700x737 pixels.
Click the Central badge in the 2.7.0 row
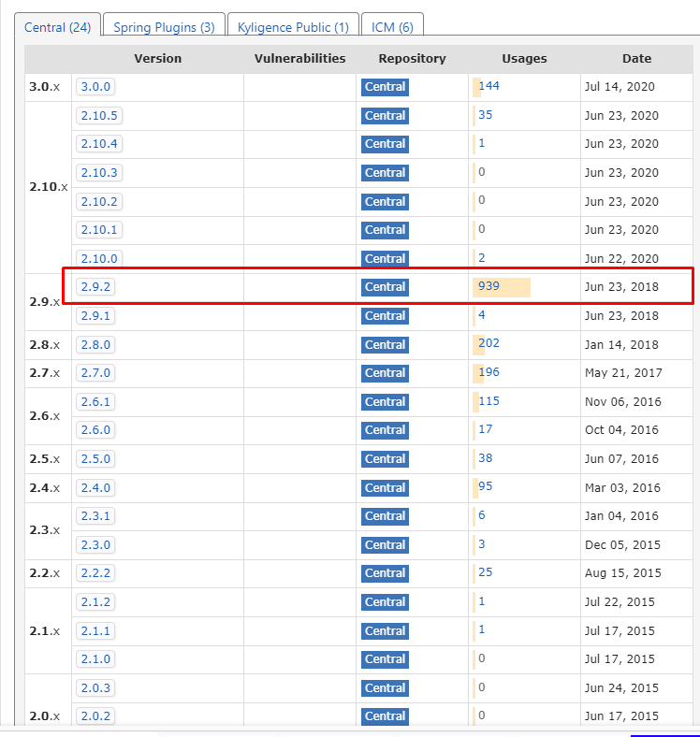pyautogui.click(x=385, y=373)
